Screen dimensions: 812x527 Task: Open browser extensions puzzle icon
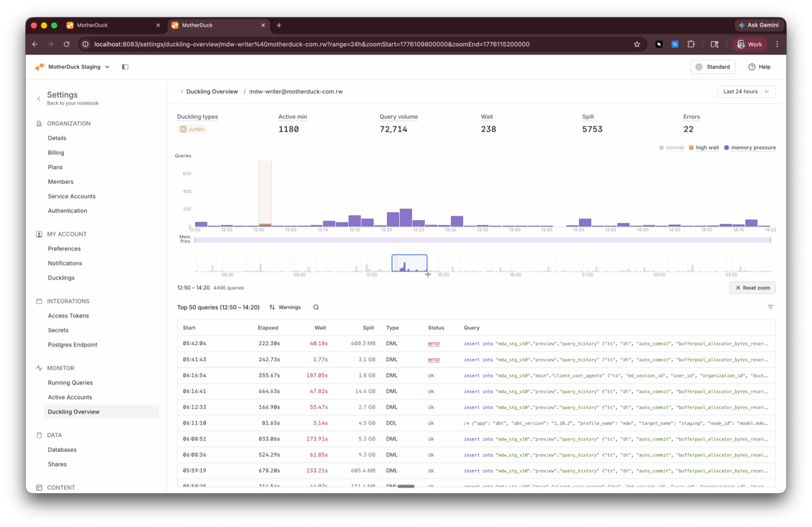(x=691, y=44)
